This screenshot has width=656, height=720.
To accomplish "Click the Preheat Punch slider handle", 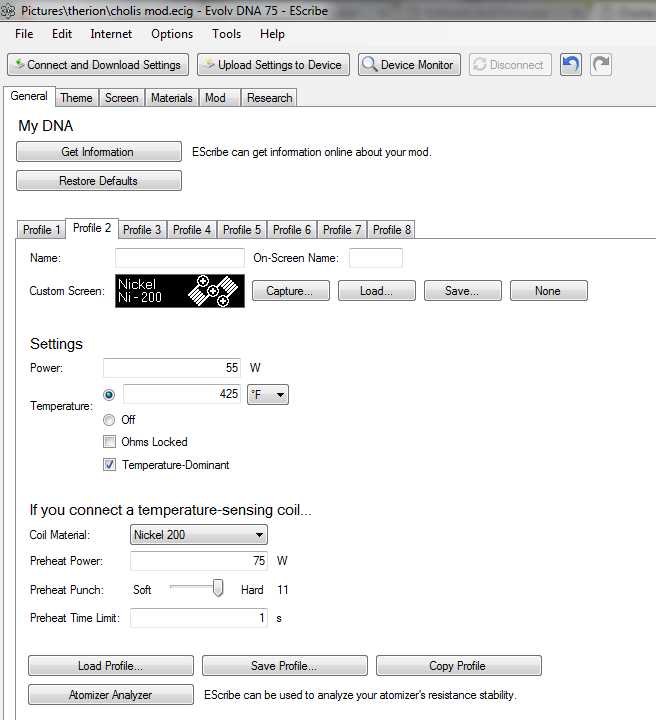I will tap(218, 589).
